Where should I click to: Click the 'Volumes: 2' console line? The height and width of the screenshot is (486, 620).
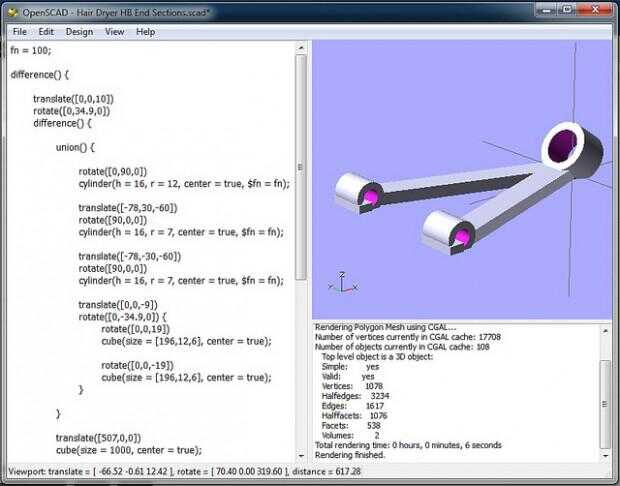351,435
